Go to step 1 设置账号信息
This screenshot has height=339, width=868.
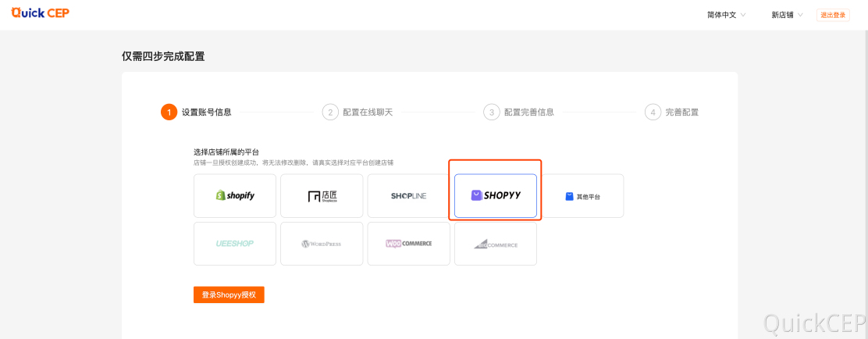[x=197, y=112]
